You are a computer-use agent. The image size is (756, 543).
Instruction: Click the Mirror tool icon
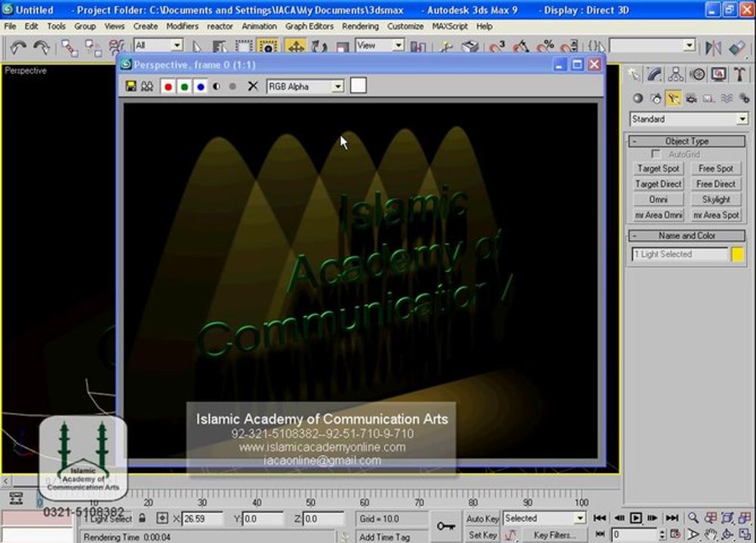713,48
